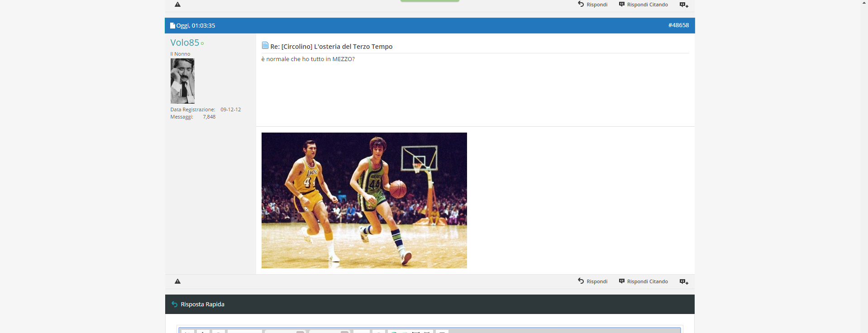Click the online status indicator next to Volo85
This screenshot has height=333, width=868.
[x=202, y=43]
